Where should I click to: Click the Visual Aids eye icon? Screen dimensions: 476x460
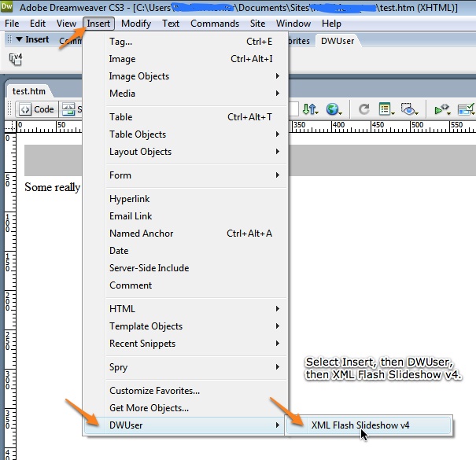pyautogui.click(x=408, y=109)
